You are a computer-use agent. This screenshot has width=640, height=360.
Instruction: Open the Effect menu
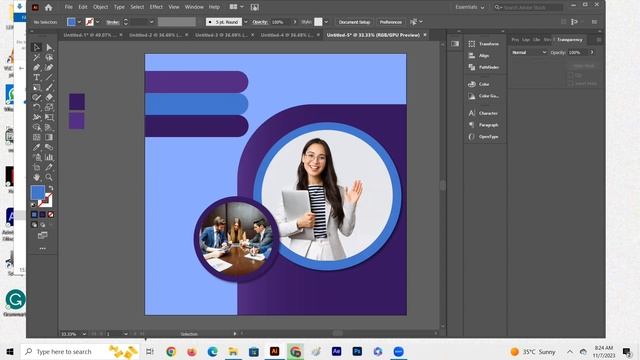click(156, 7)
